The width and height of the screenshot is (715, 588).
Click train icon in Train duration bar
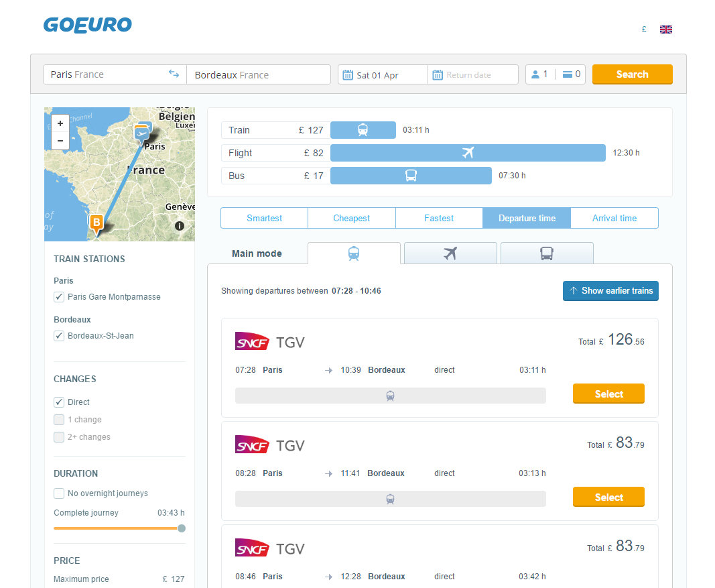(x=363, y=130)
